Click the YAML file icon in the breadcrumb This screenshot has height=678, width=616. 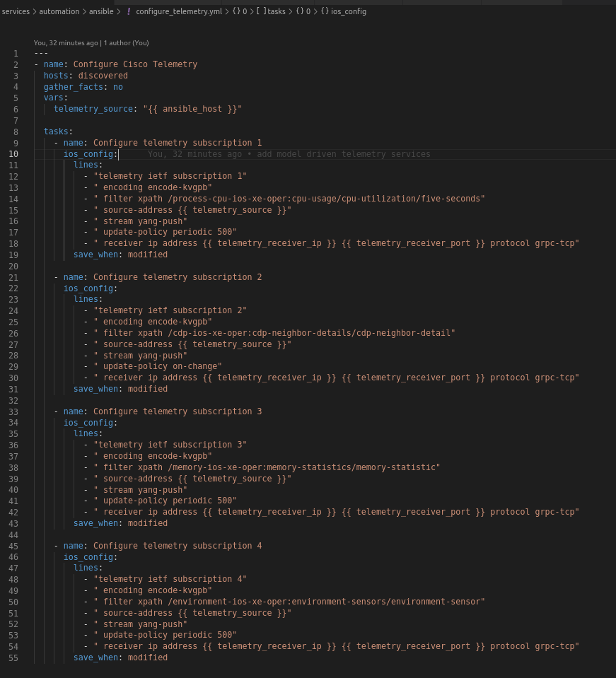pos(128,11)
